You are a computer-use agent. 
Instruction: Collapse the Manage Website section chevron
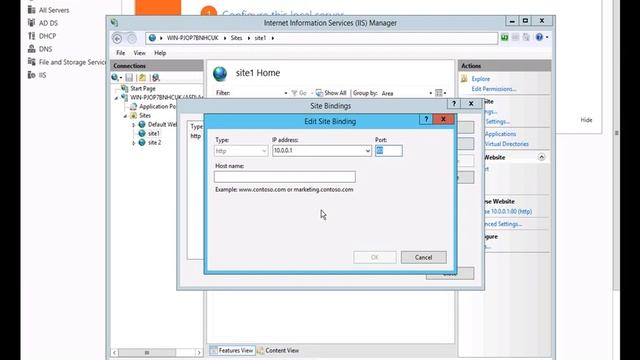pyautogui.click(x=541, y=157)
